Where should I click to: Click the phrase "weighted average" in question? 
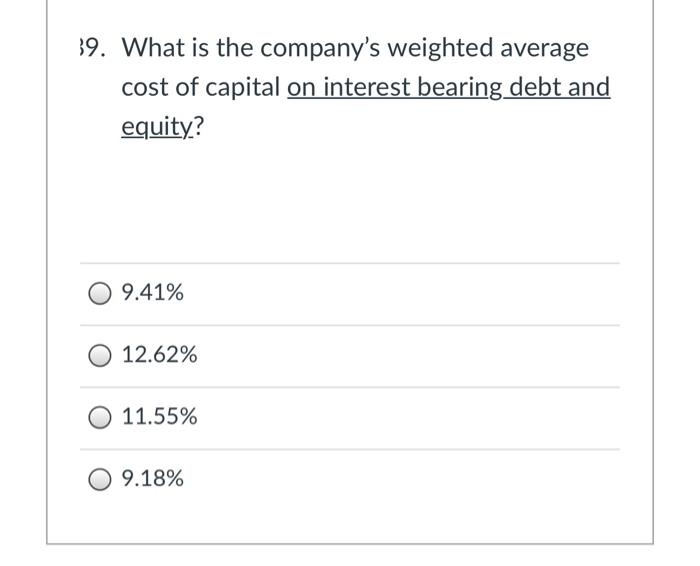click(488, 48)
